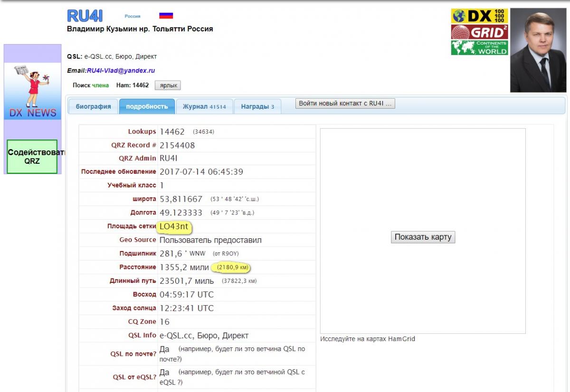
Task: Click the Россия country link
Action: [x=133, y=16]
